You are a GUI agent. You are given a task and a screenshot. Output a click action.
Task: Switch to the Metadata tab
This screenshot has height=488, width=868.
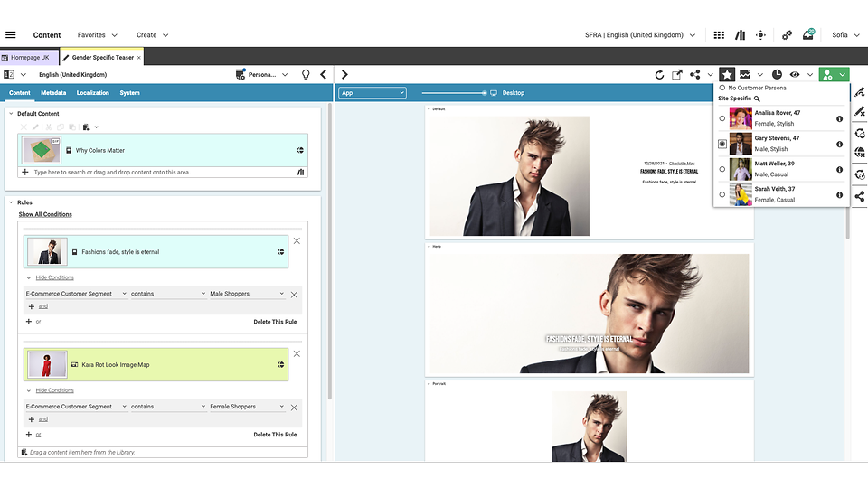[53, 93]
